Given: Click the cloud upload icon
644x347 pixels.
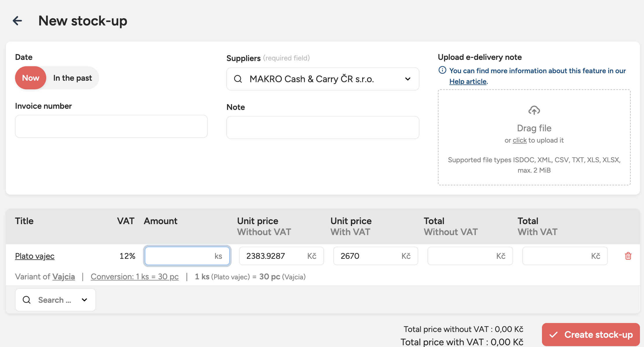Looking at the screenshot, I should pos(534,110).
